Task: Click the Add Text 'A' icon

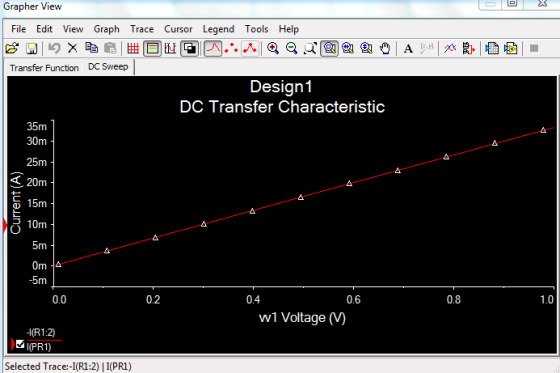Action: [408, 48]
